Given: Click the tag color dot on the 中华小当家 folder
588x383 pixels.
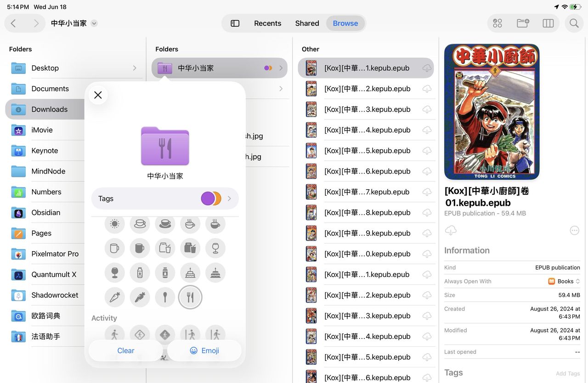Looking at the screenshot, I should click(x=268, y=68).
